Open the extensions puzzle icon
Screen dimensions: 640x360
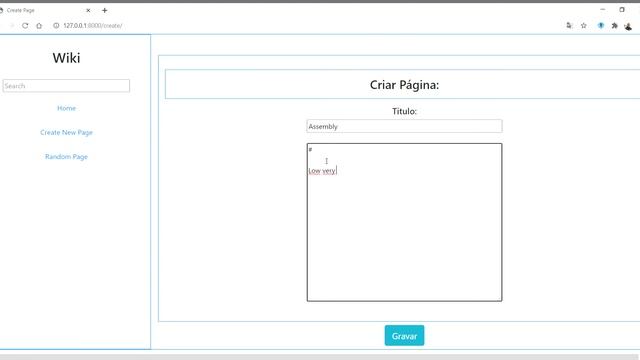(x=614, y=25)
